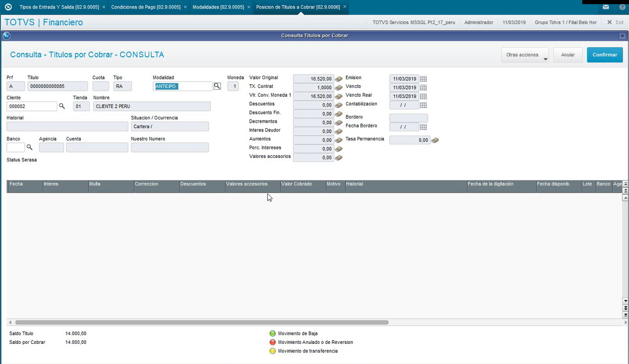Click the money icon beside Interes Deudor
This screenshot has height=364, width=629.
point(339,131)
